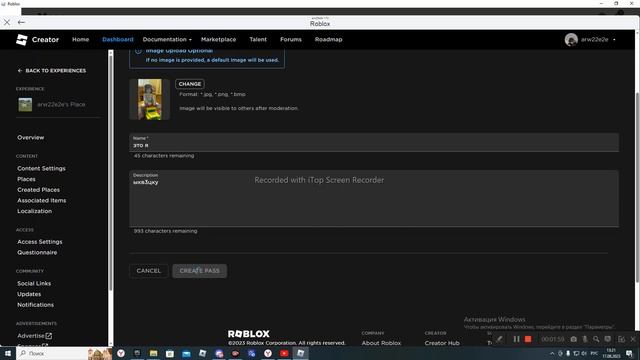This screenshot has width=640, height=360.
Task: Open Localization in the sidebar
Action: click(x=34, y=211)
